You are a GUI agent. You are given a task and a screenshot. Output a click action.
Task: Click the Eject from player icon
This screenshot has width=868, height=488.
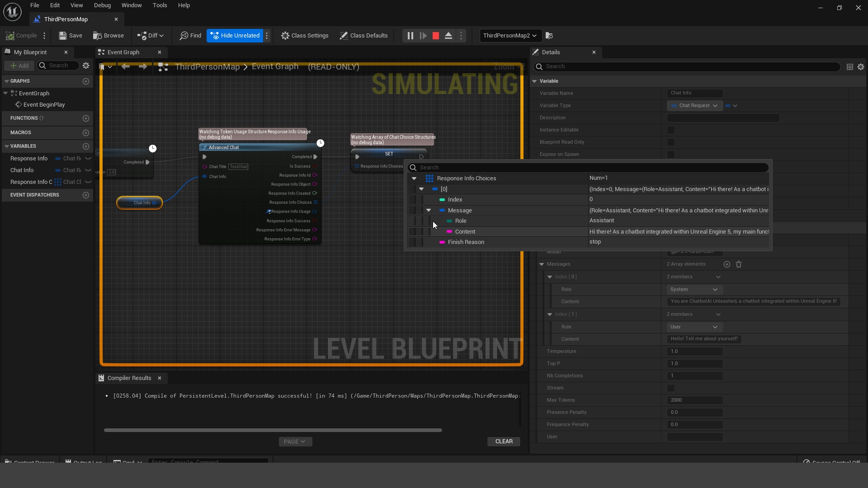[x=448, y=36]
